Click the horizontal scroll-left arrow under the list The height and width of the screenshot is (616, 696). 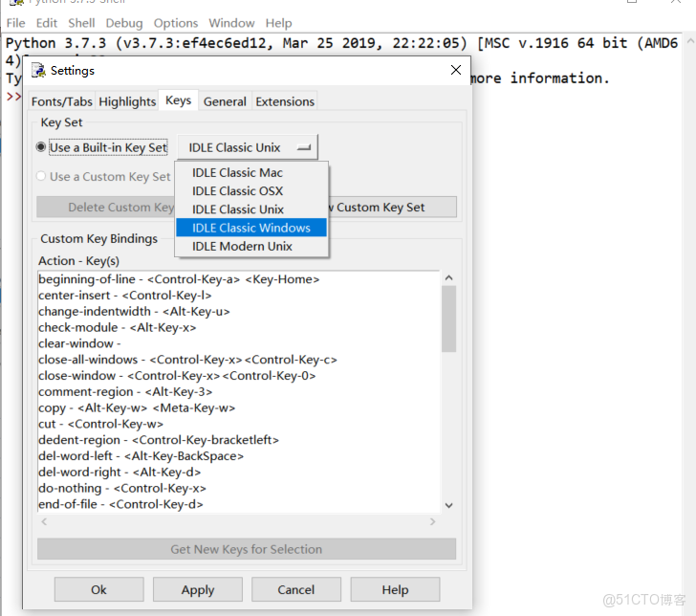44,521
